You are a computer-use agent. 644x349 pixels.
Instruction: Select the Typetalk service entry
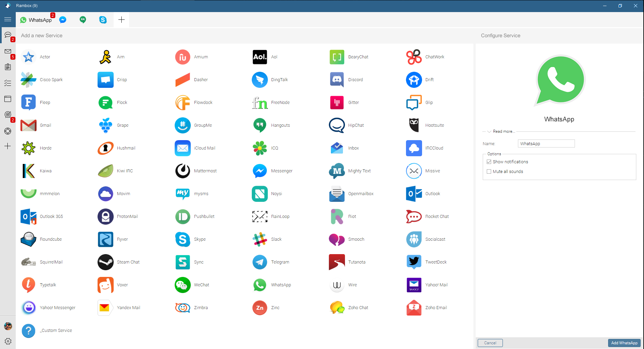39,285
